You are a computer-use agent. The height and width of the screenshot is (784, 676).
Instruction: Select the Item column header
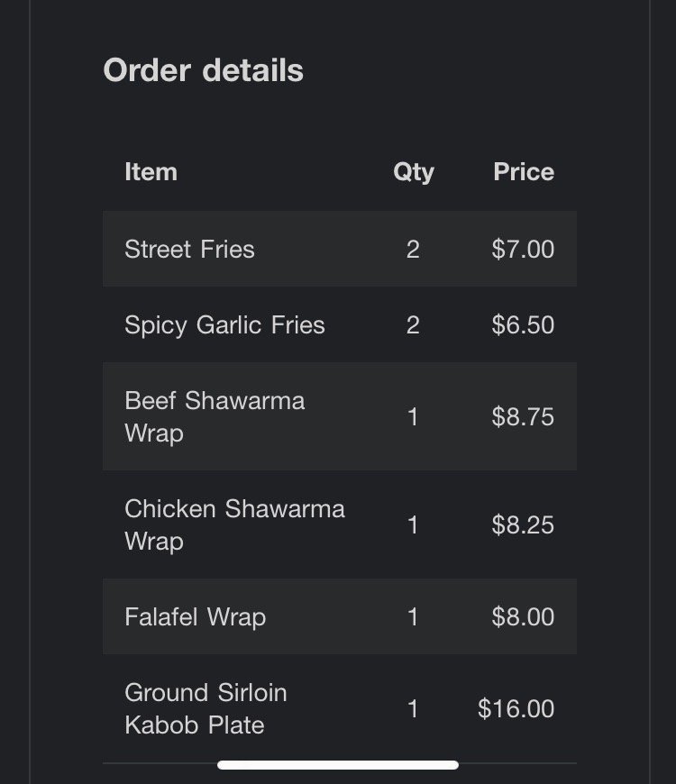(x=151, y=172)
